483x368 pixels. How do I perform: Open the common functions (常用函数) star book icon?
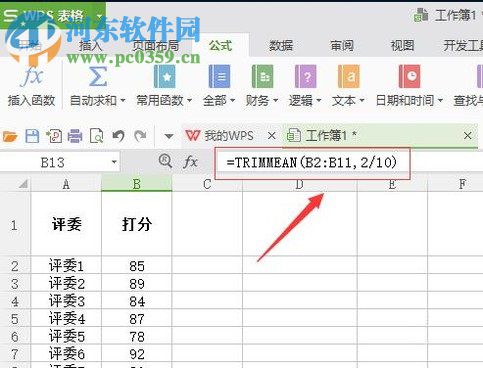point(164,77)
